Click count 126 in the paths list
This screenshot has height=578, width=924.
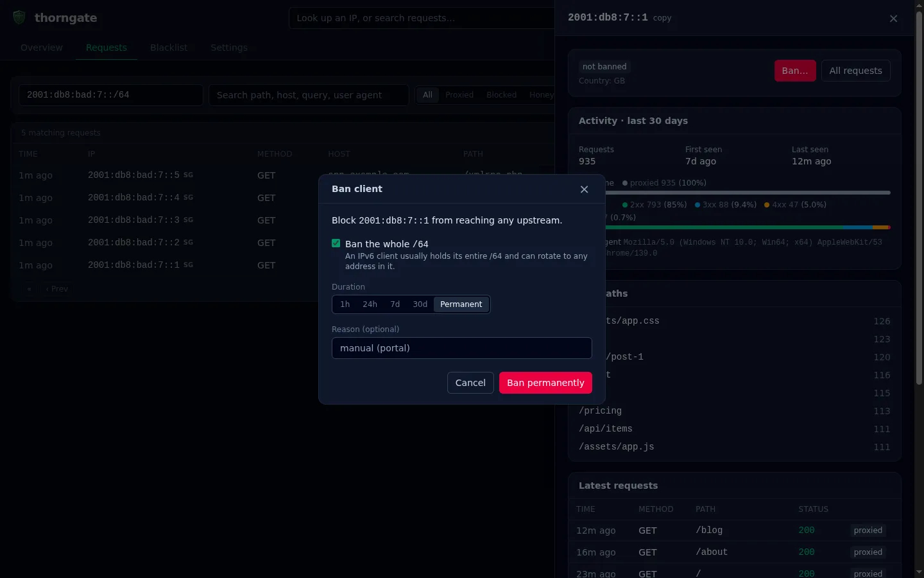click(882, 321)
